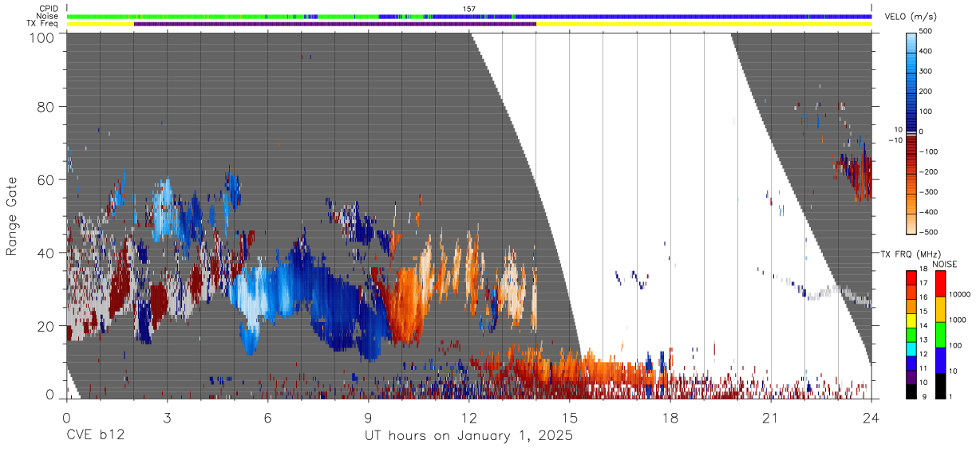980x452 pixels.
Task: Click the 24 UT hour axis label
Action: [871, 417]
